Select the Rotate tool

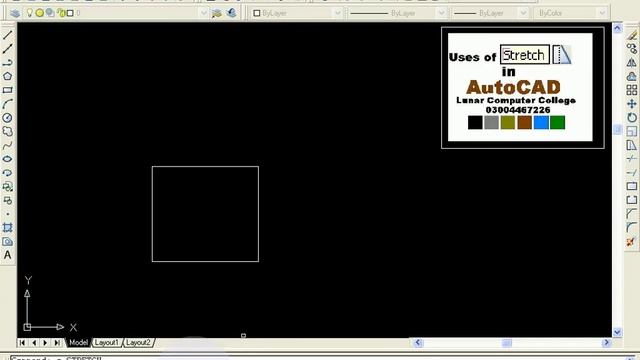coord(631,118)
